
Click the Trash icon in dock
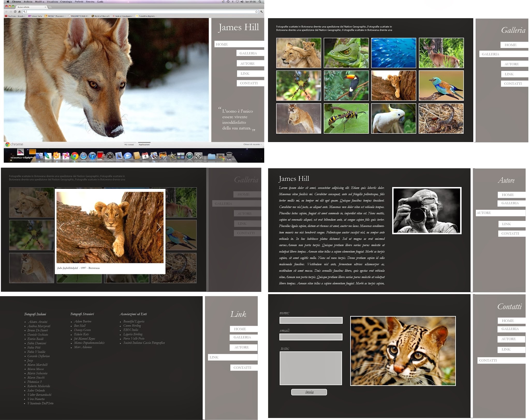[x=229, y=156]
